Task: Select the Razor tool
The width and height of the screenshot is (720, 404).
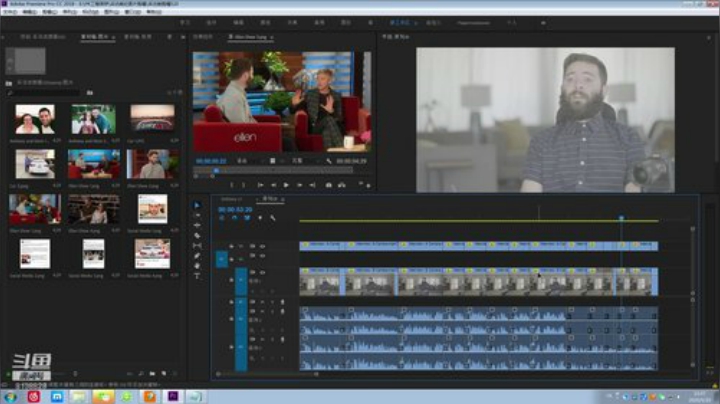Action: click(x=197, y=236)
